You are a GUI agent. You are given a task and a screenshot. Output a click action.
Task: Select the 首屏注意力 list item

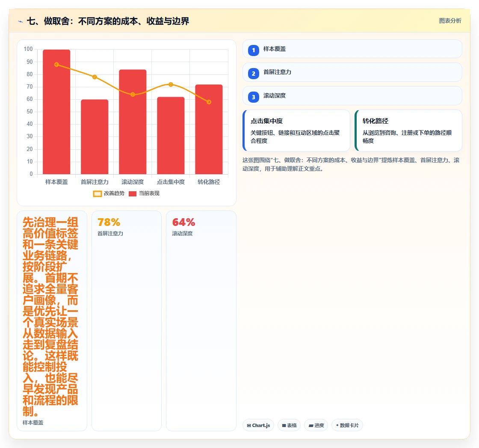click(x=352, y=72)
